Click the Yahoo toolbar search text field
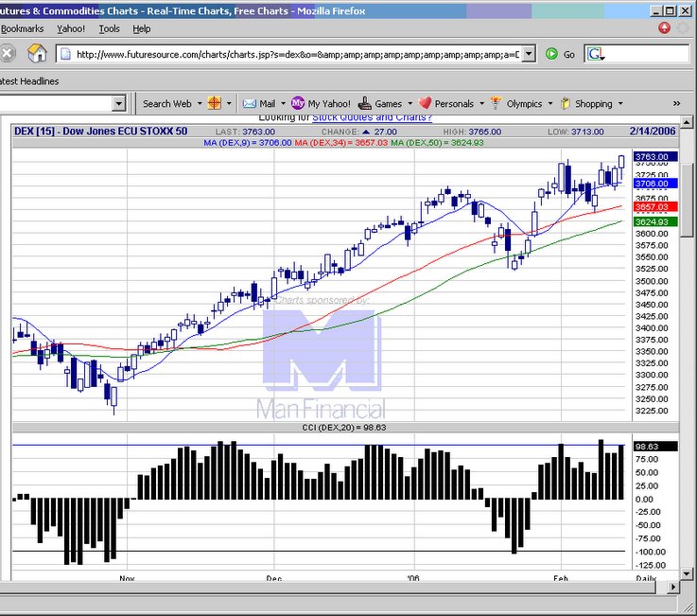This screenshot has width=697, height=616. pyautogui.click(x=56, y=104)
